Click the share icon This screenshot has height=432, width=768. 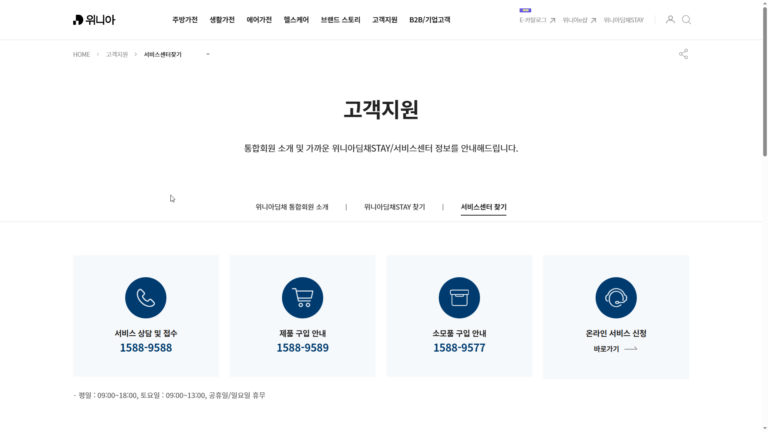(683, 54)
